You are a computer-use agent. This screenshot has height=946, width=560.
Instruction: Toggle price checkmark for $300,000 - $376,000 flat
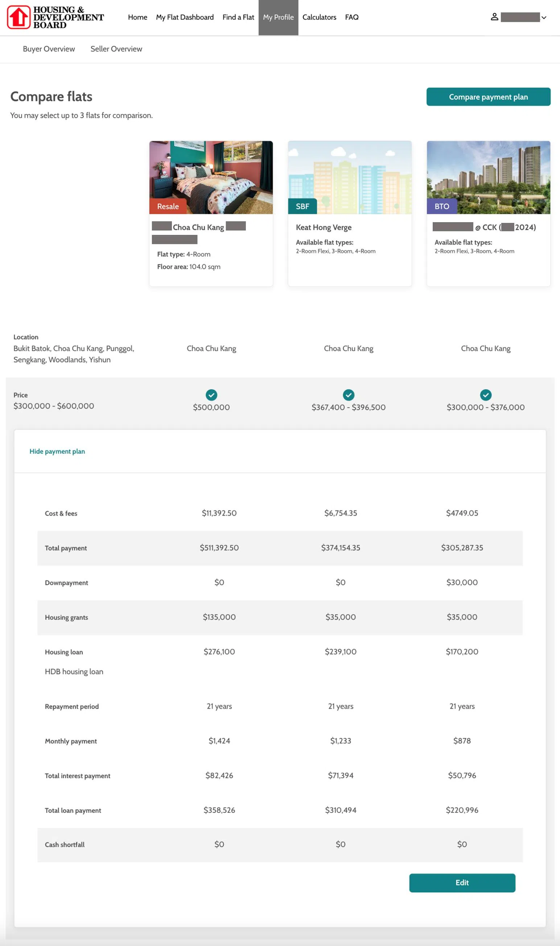tap(485, 395)
